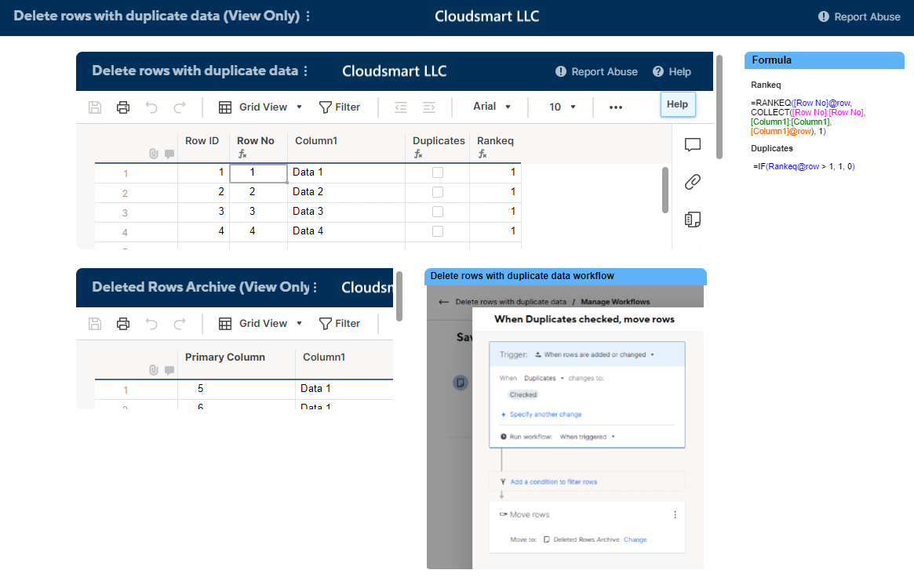Viewport: 914px width, 588px height.
Task: Tick the Duplicates checkbox for Data 2
Action: click(x=438, y=192)
